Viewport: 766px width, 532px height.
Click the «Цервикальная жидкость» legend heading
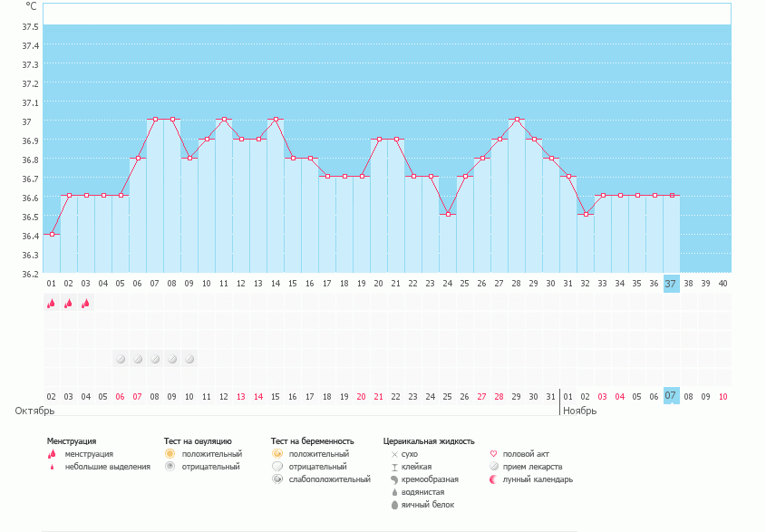click(x=429, y=441)
